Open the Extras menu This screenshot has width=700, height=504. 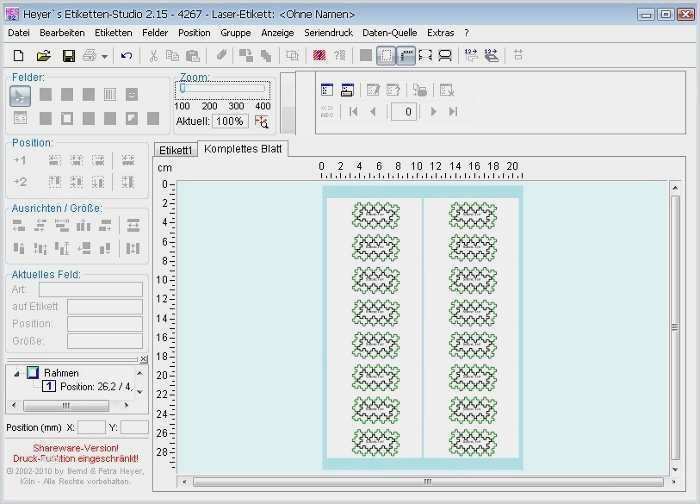[x=441, y=33]
